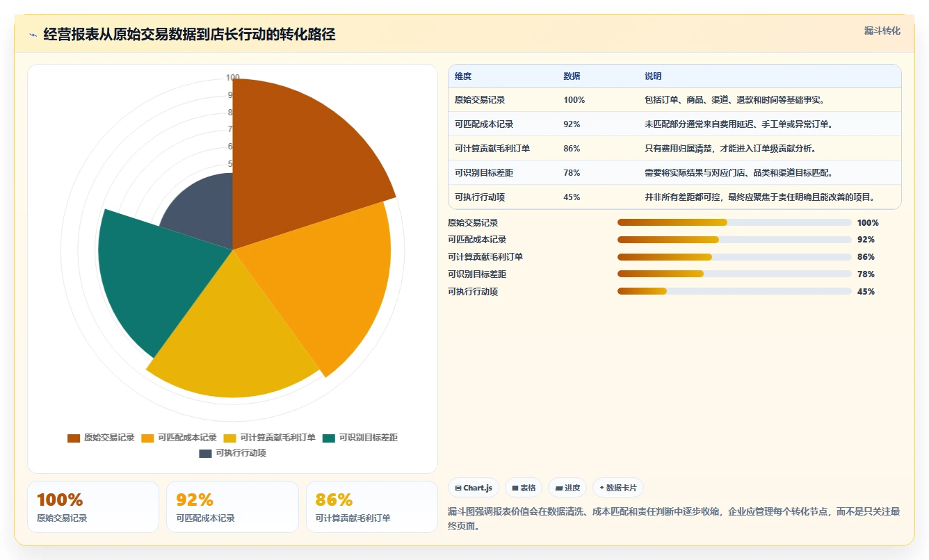Select the 可识别目标差距 cell in the table
929x560 pixels.
point(484,173)
